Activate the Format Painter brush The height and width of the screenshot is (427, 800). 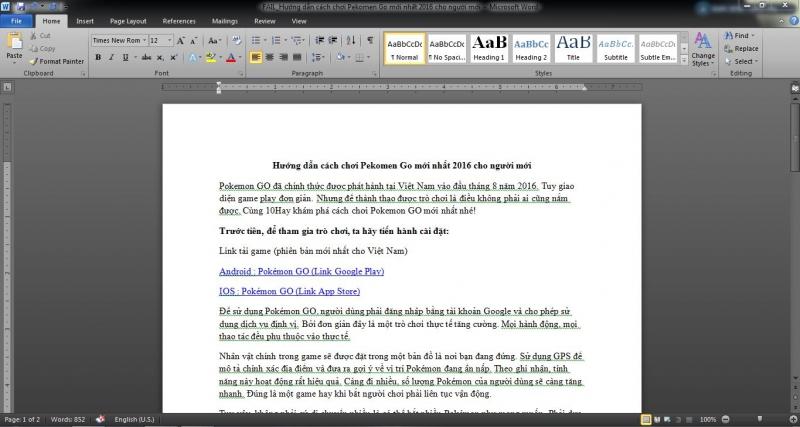coord(34,61)
